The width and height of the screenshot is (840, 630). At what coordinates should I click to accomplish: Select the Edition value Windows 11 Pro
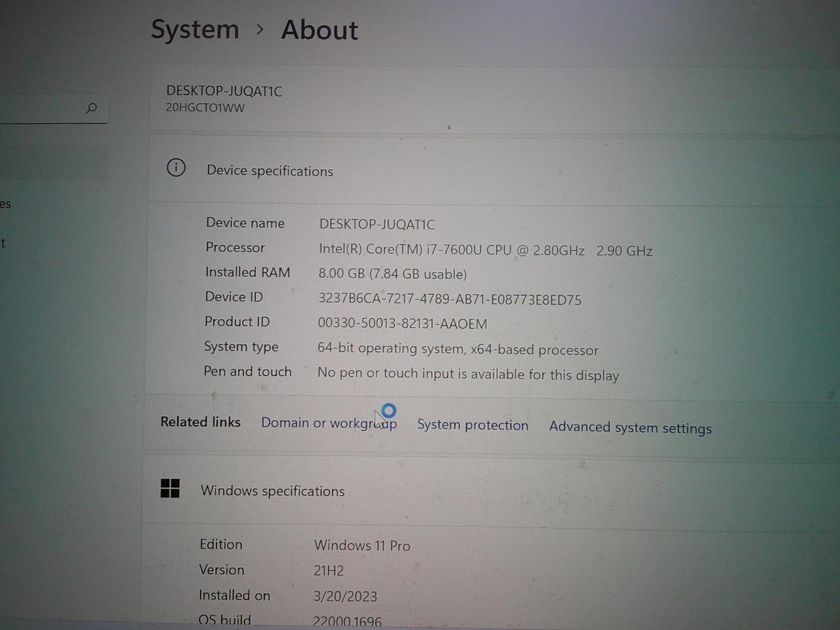pos(362,545)
